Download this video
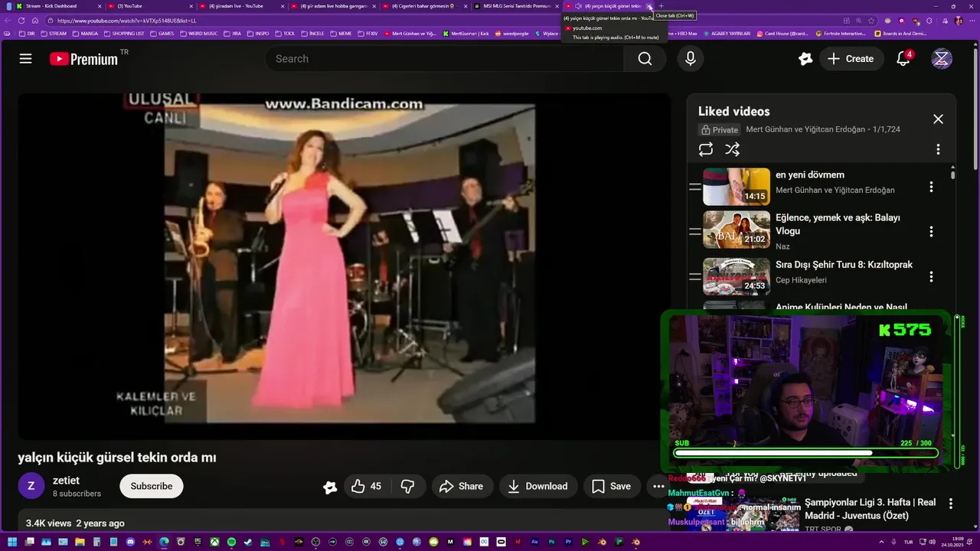 538,486
